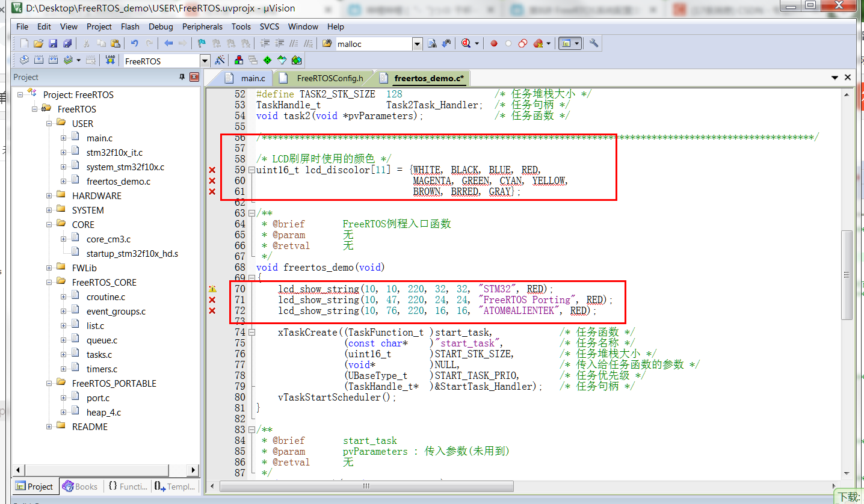The height and width of the screenshot is (504, 864).
Task: Save the current file with floppy icon
Action: coord(53,43)
